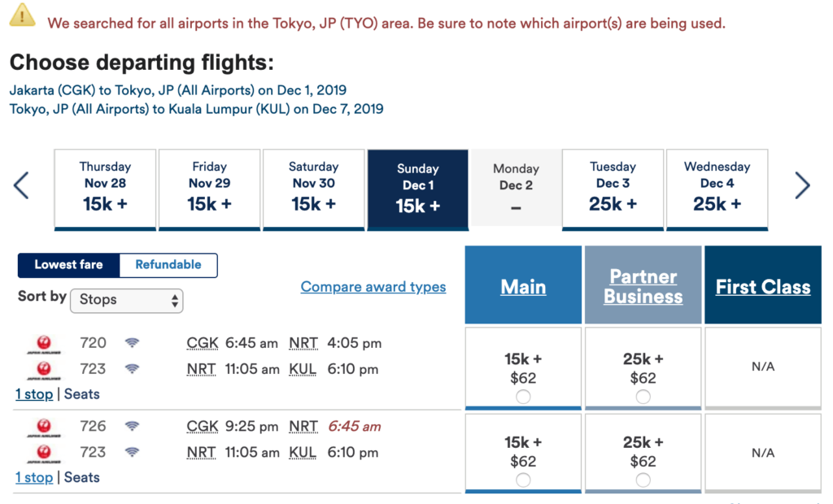The height and width of the screenshot is (504, 833).
Task: Click the Japan Airlines logo beside flight 720
Action: (46, 342)
